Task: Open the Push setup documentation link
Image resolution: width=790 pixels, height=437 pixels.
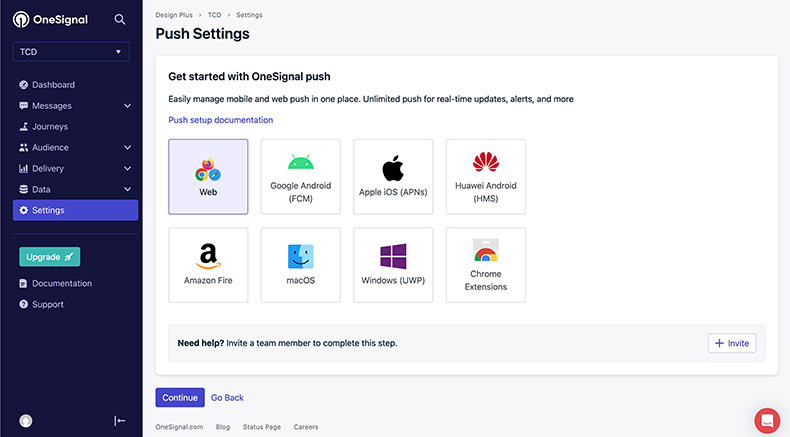Action: (x=221, y=120)
